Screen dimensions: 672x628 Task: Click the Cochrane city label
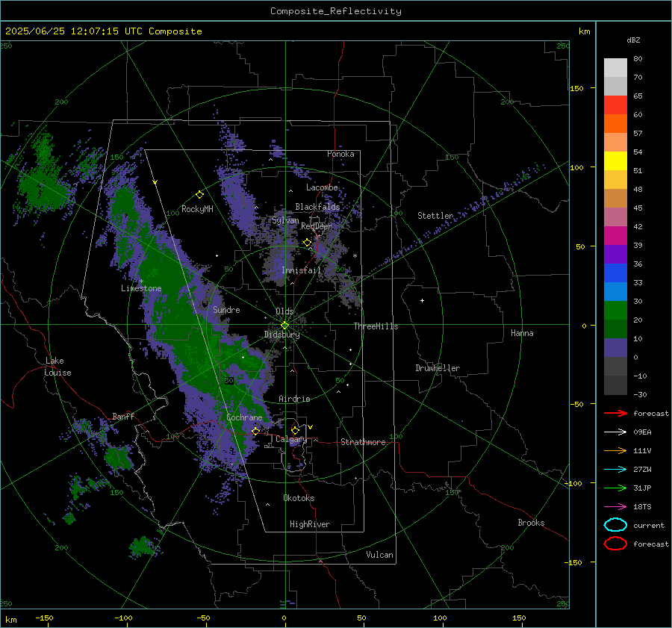click(x=244, y=417)
